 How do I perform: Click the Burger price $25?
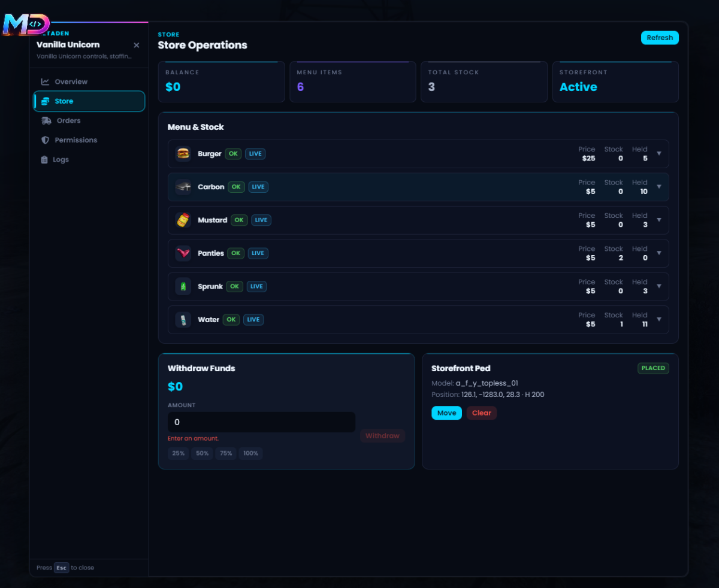tap(588, 159)
